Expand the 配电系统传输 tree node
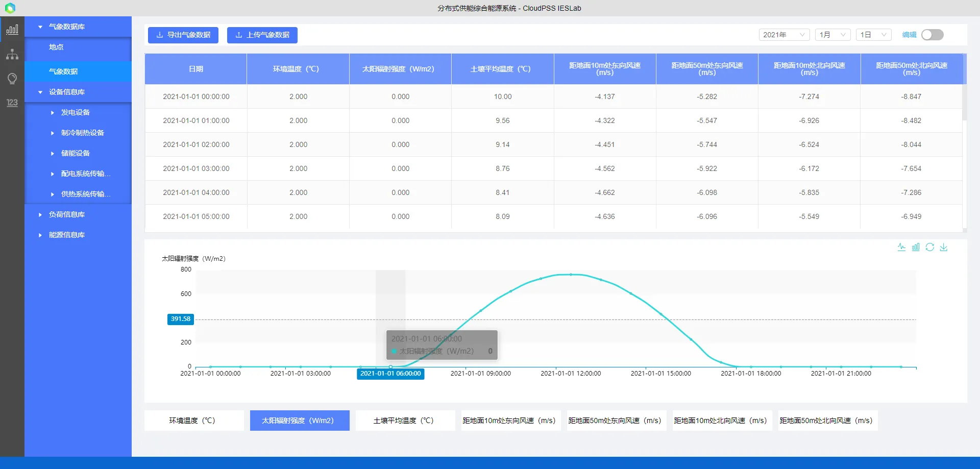The image size is (980, 469). [52, 174]
